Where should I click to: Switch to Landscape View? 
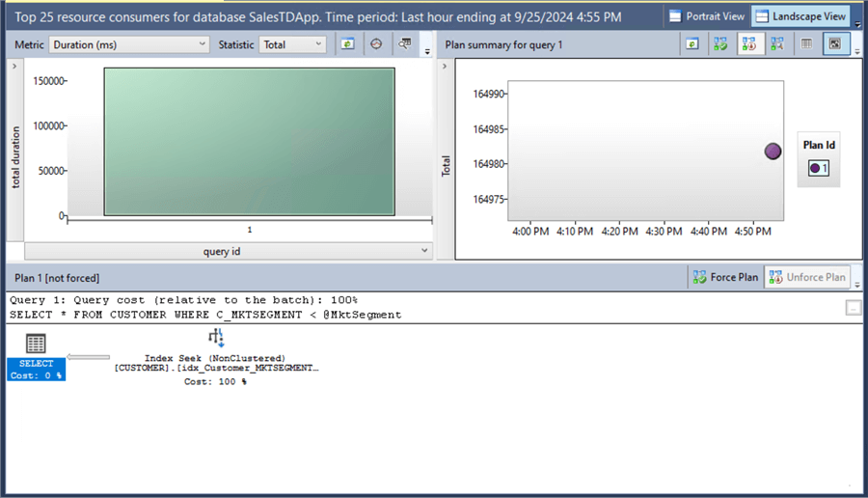pos(800,16)
